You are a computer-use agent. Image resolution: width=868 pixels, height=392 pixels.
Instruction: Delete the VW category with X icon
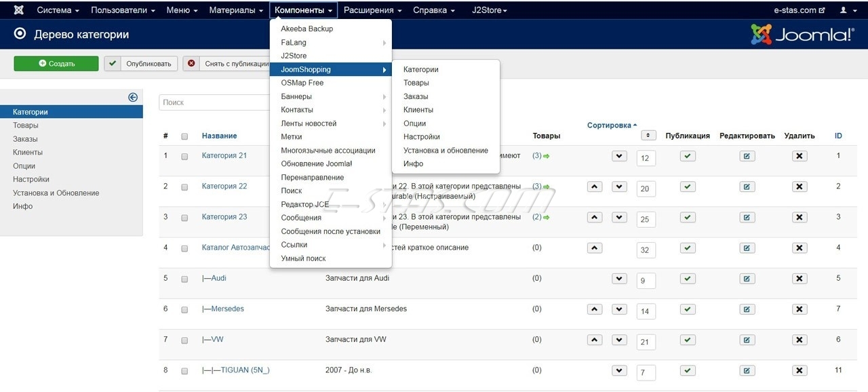[800, 340]
